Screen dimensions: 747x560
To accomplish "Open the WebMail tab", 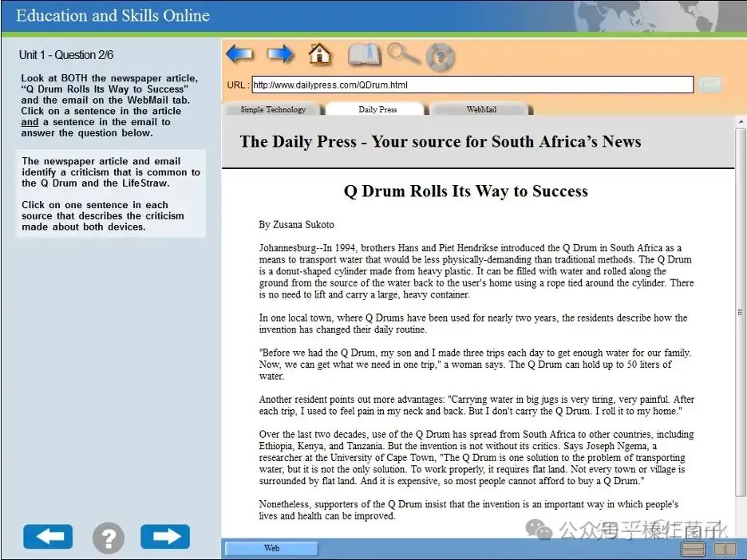I will [x=481, y=109].
